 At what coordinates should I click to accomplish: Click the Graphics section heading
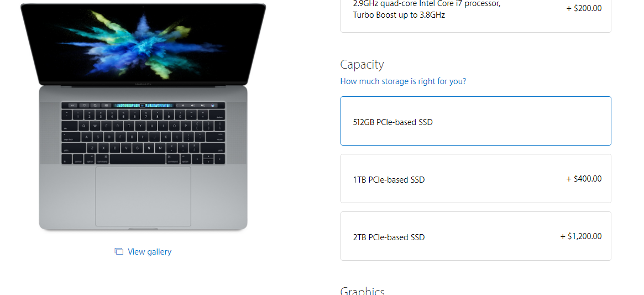(362, 291)
